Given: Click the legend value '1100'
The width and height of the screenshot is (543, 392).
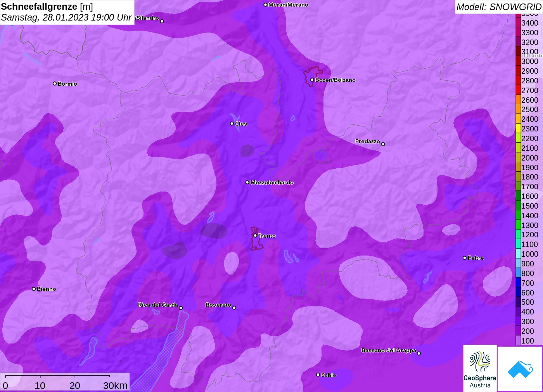Looking at the screenshot, I should click(x=530, y=244).
